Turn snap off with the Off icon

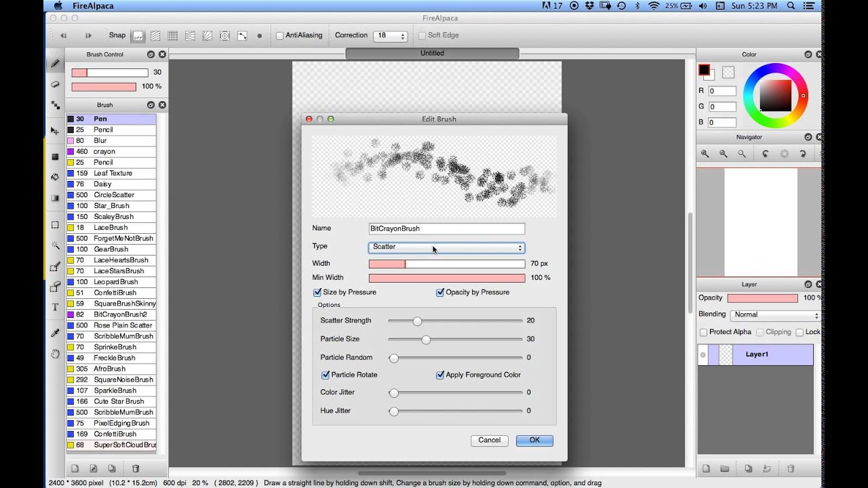point(138,36)
